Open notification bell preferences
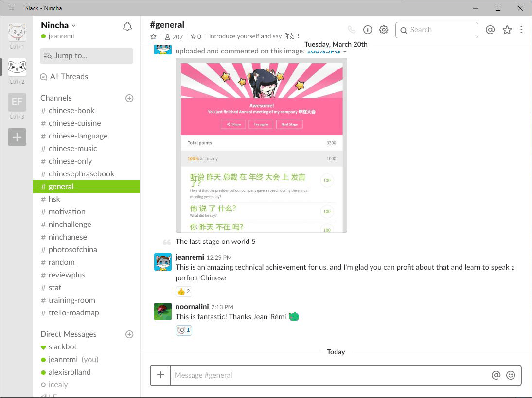Viewport: 532px width, 398px height. [x=127, y=26]
